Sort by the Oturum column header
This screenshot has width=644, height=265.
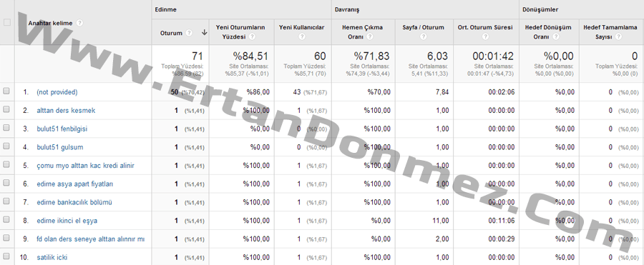(x=171, y=34)
